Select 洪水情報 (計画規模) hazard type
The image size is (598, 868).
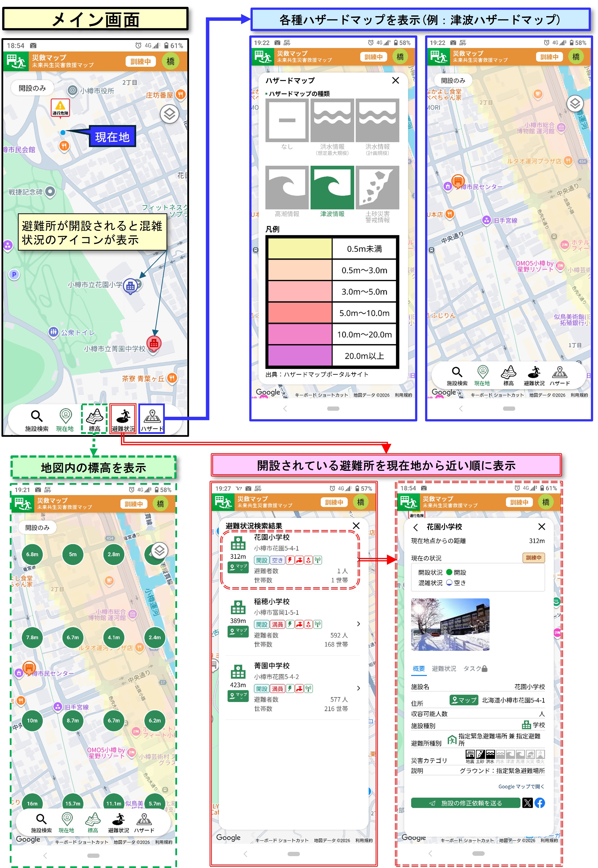coord(377,120)
